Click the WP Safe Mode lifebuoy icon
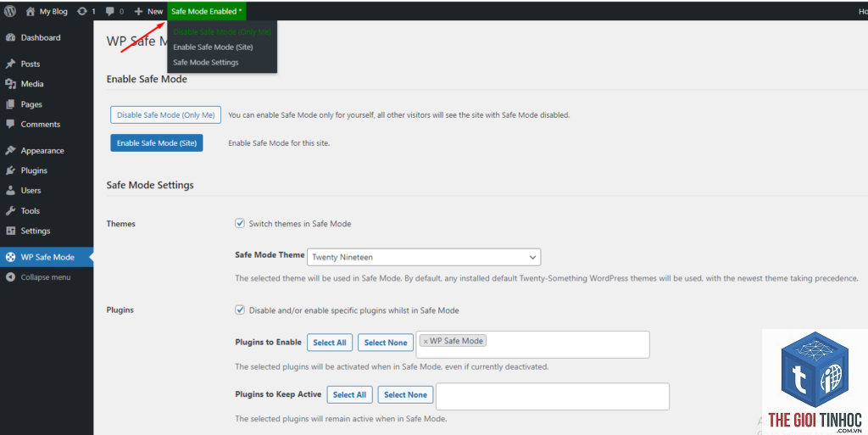Screen dimensions: 868x435 (10, 257)
